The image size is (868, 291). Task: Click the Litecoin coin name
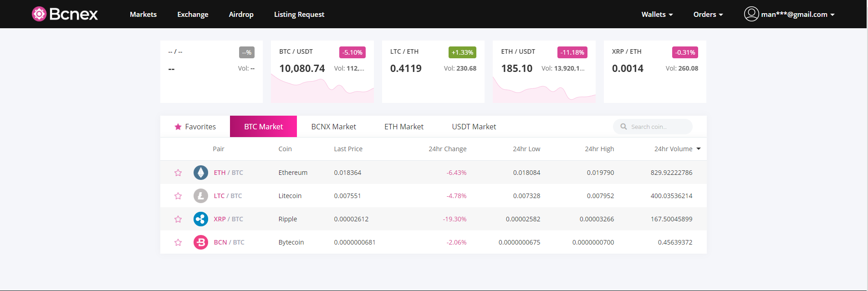(x=290, y=196)
